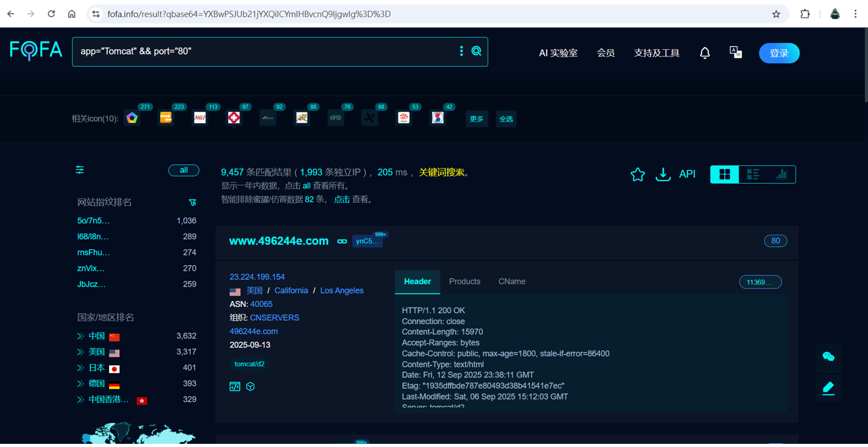Image resolution: width=868 pixels, height=447 pixels.
Task: Open the 支持及工具 menu
Action: point(657,53)
